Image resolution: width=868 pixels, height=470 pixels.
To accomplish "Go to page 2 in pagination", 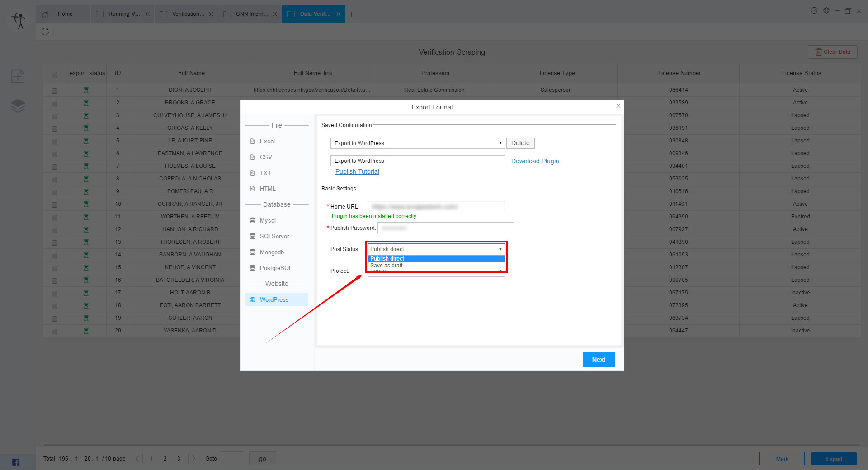I will point(165,459).
